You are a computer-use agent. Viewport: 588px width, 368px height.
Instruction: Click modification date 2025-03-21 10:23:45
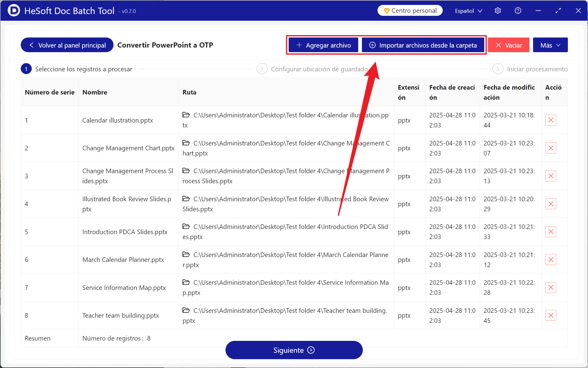(x=509, y=316)
